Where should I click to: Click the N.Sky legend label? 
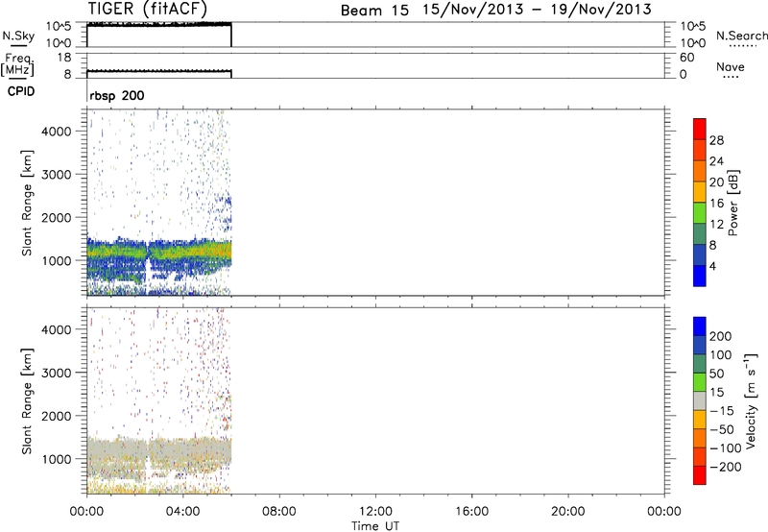[18, 36]
